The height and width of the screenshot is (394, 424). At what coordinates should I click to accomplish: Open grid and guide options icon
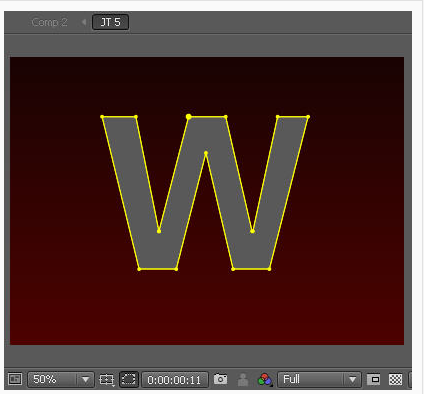click(x=106, y=380)
